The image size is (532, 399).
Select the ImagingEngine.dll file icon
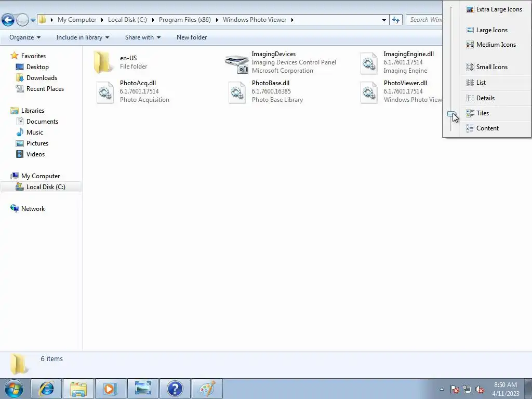[369, 63]
